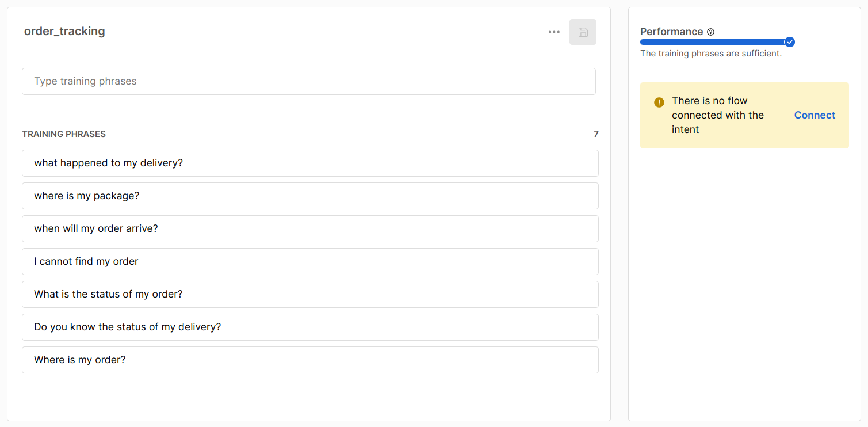Open the three-dots more options menu

tap(554, 32)
